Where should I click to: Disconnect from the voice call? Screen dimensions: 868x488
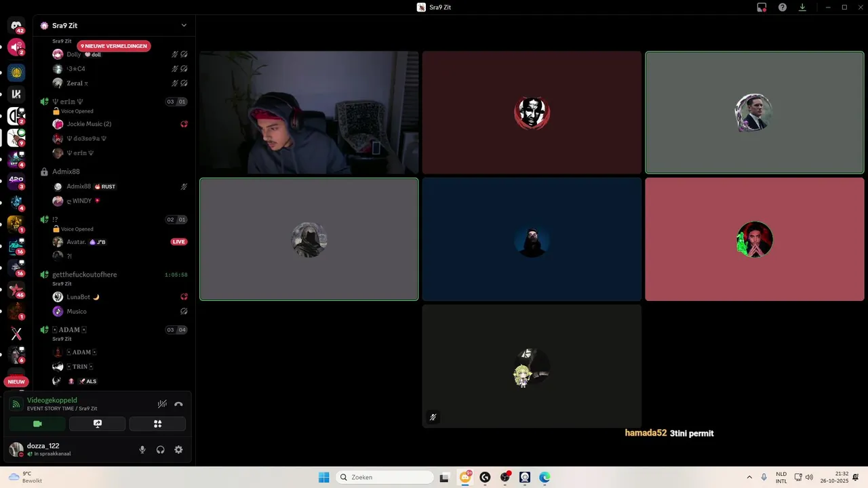(178, 404)
